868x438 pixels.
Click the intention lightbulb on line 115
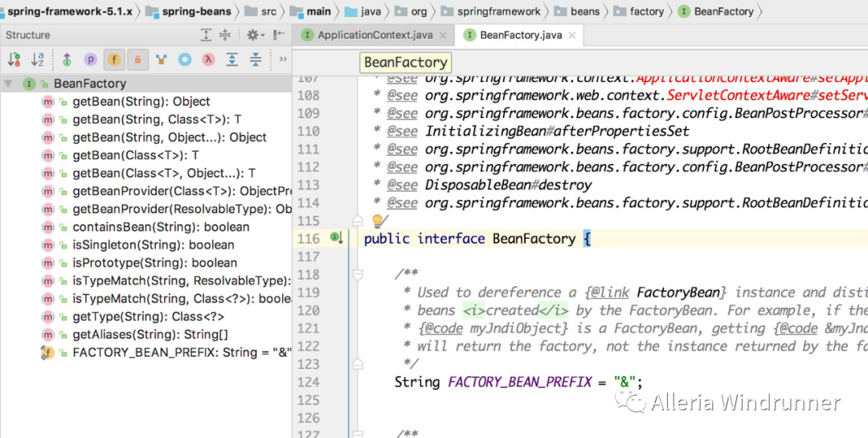point(379,221)
